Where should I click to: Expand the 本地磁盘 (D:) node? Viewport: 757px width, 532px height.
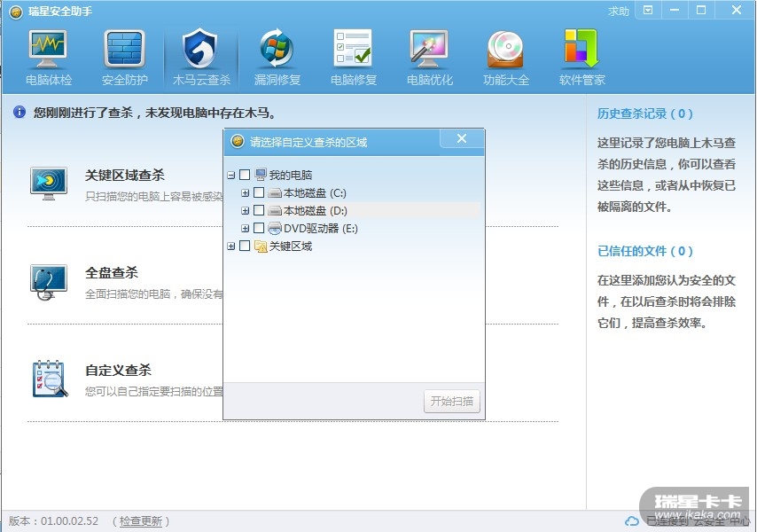(x=246, y=210)
